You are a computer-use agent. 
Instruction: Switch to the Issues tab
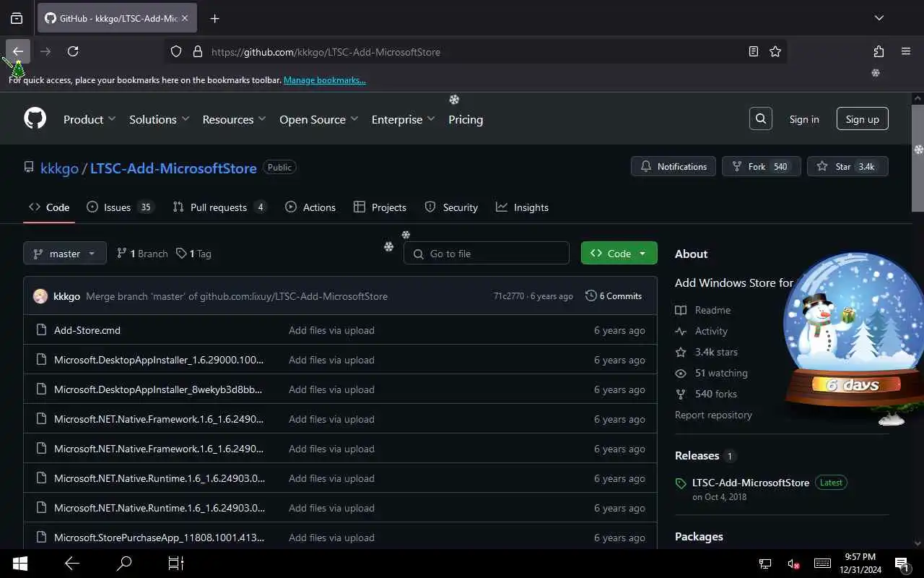click(x=120, y=207)
